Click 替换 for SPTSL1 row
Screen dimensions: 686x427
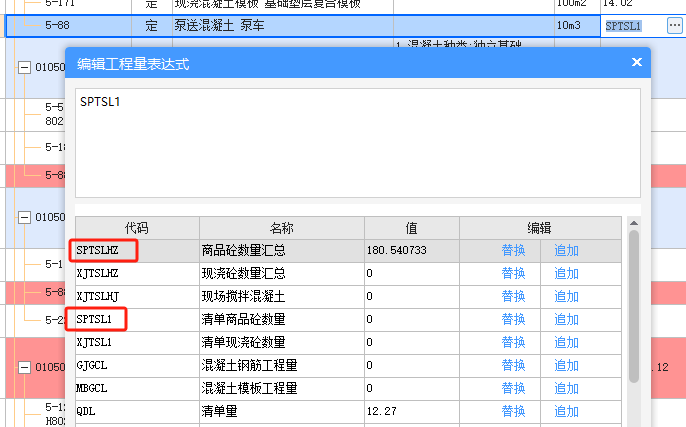tap(513, 319)
